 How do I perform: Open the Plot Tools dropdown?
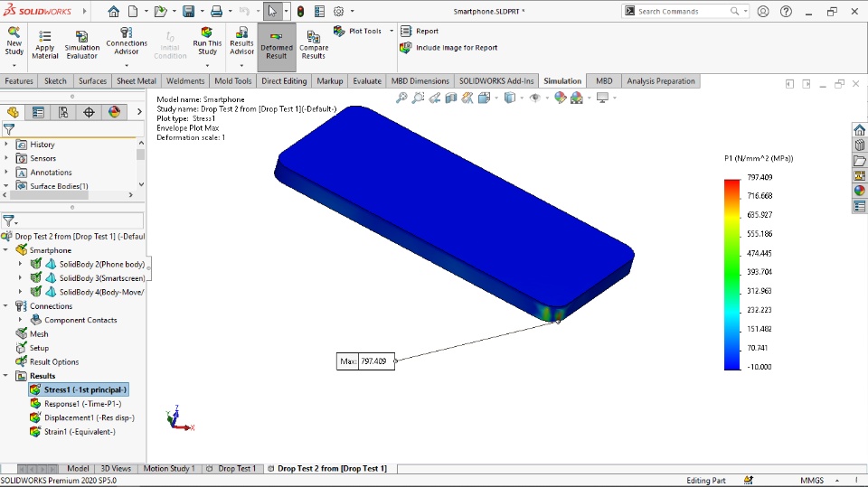392,31
